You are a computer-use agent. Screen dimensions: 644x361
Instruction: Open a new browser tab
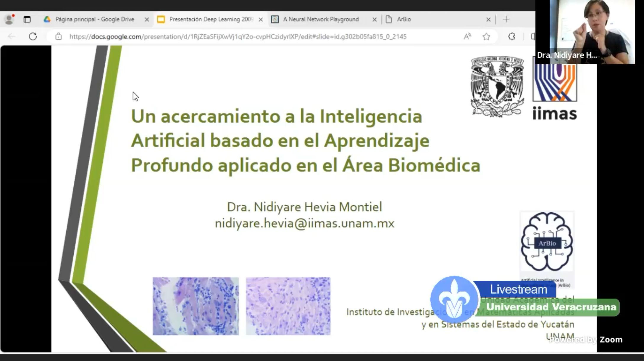click(506, 19)
